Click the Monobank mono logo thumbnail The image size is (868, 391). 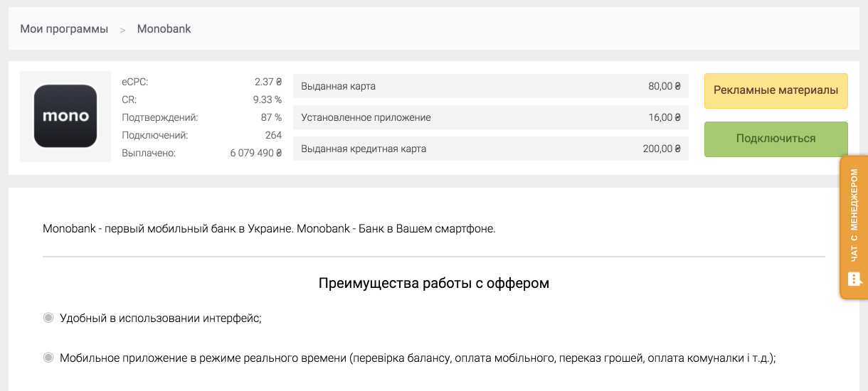click(65, 116)
